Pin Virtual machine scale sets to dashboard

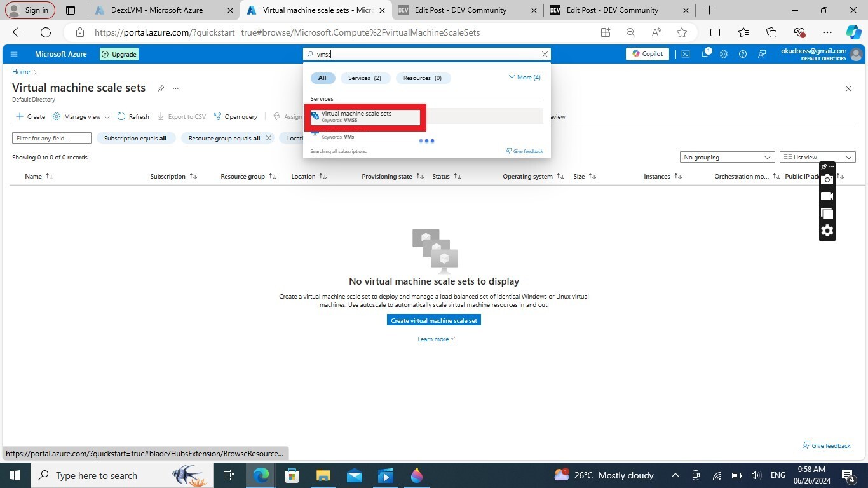[161, 88]
